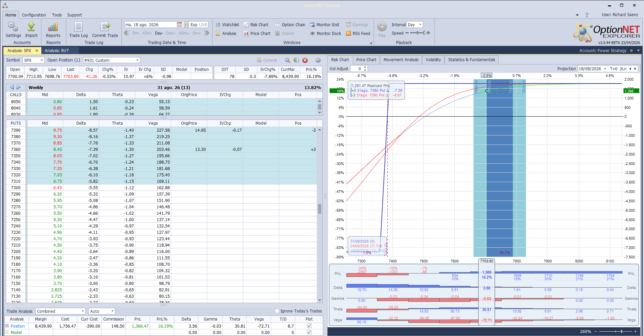Click the position grid icon next to magnifier

(x=296, y=60)
